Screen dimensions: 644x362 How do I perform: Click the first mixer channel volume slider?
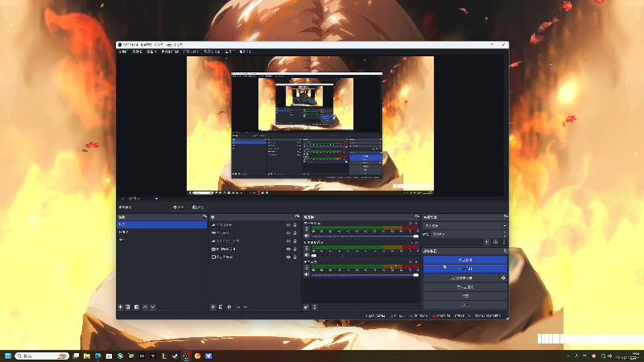365,237
